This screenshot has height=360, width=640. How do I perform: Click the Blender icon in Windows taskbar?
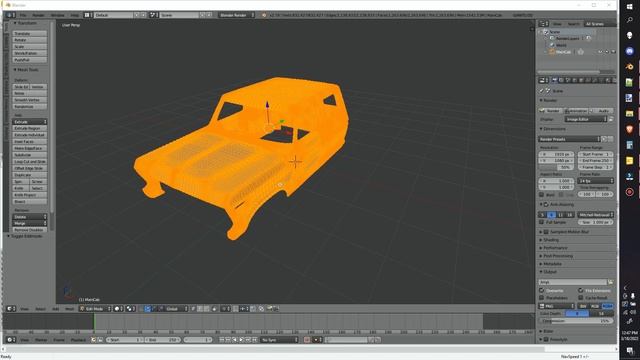coord(629,67)
